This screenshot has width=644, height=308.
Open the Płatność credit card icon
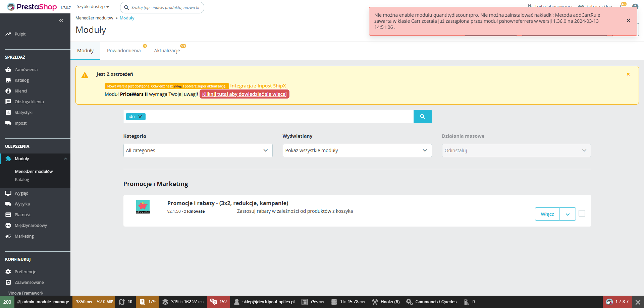point(8,215)
